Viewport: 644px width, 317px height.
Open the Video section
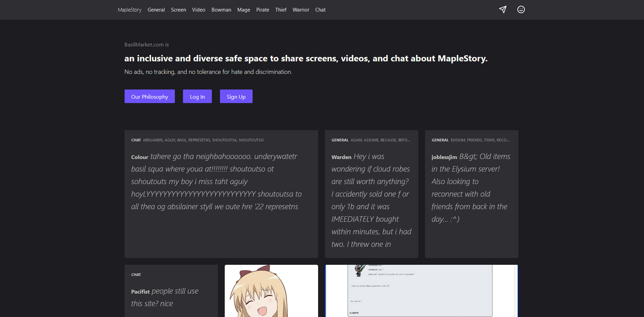pyautogui.click(x=199, y=10)
